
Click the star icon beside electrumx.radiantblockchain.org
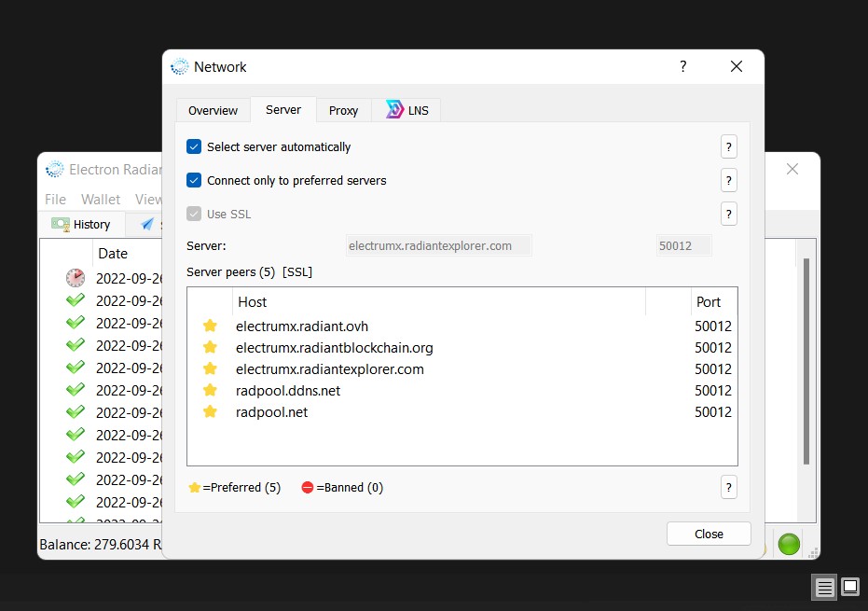[210, 347]
